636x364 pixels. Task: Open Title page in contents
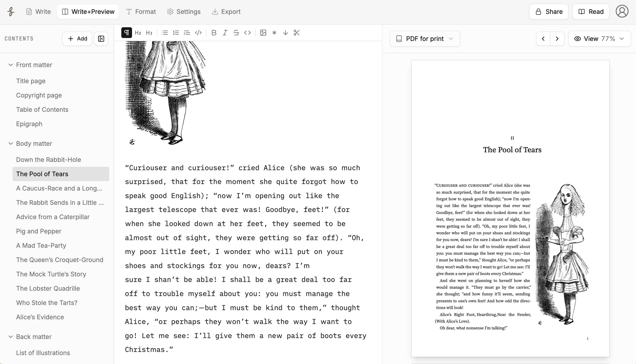[x=61, y=81]
